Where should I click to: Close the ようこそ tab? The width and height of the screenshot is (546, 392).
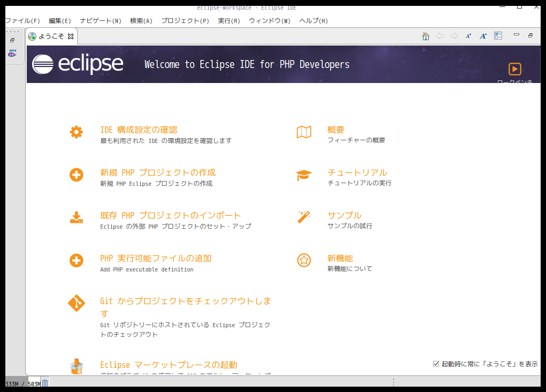click(71, 36)
